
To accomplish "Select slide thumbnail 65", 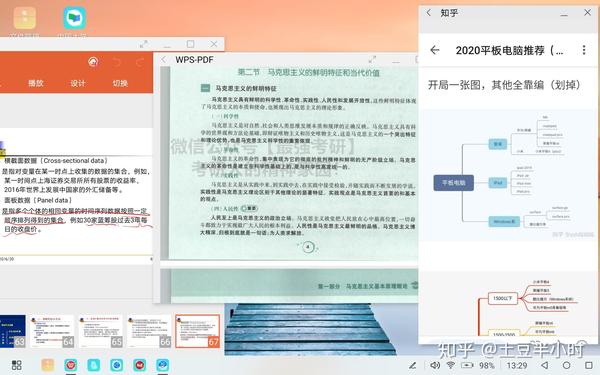I will coord(101,331).
